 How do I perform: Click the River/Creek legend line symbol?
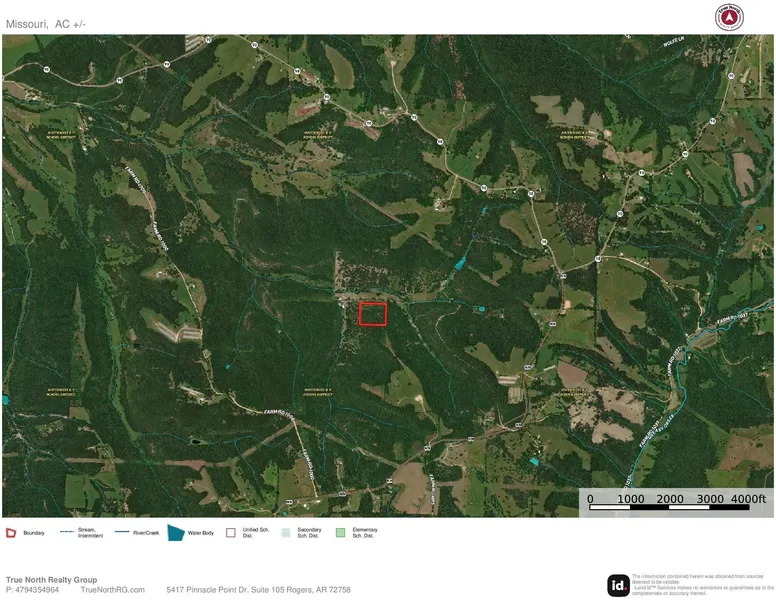tap(122, 532)
